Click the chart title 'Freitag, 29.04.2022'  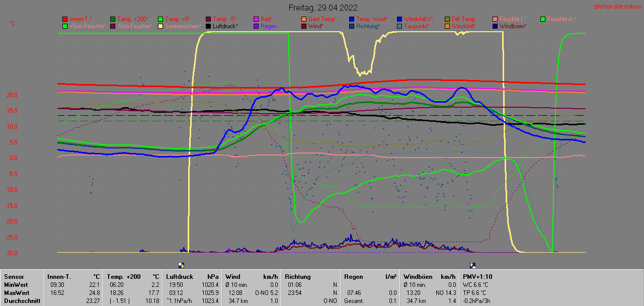tap(323, 8)
